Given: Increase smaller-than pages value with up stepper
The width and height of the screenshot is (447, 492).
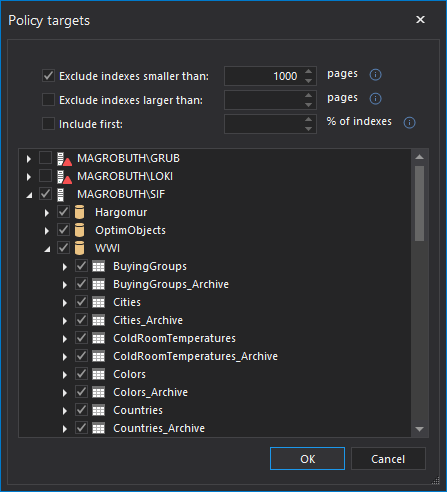Looking at the screenshot, I should pyautogui.click(x=309, y=72).
